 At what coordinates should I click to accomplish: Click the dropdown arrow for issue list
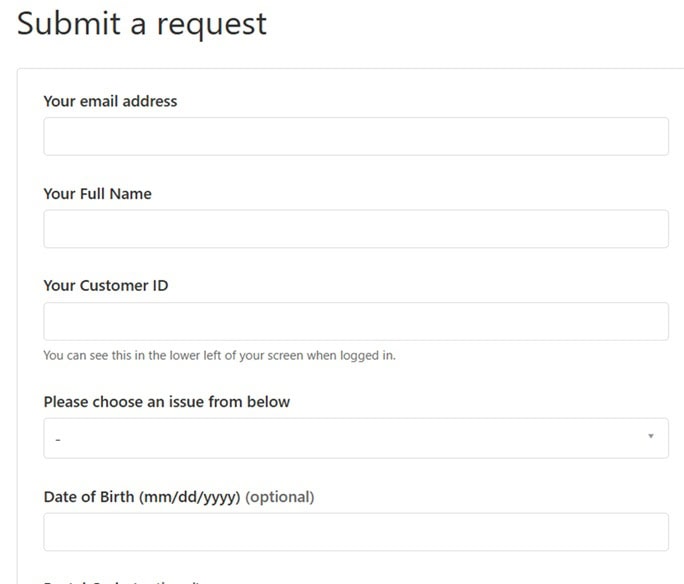[x=651, y=437]
